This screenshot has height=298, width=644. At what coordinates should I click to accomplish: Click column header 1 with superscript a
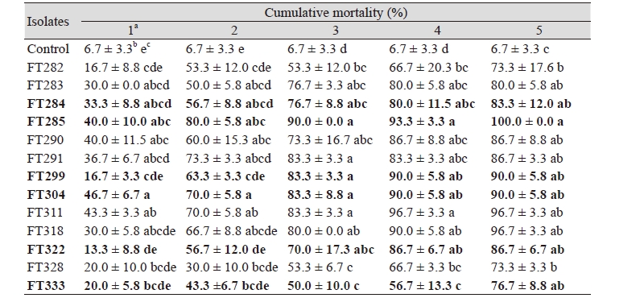132,30
